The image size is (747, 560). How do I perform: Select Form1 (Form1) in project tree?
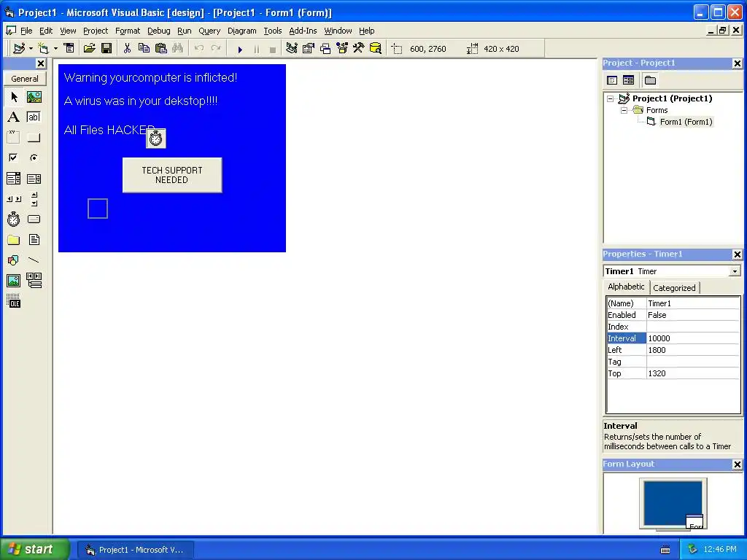coord(686,122)
